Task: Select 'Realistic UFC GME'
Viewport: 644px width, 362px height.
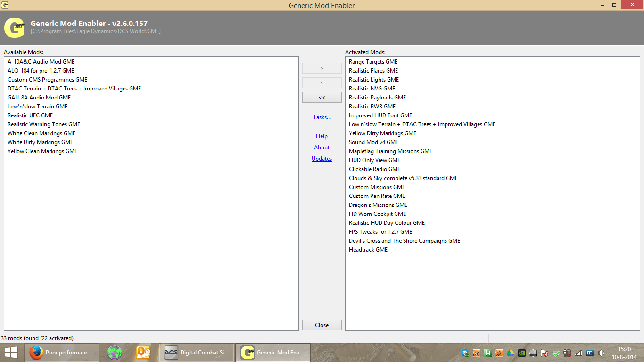Action: pos(30,115)
